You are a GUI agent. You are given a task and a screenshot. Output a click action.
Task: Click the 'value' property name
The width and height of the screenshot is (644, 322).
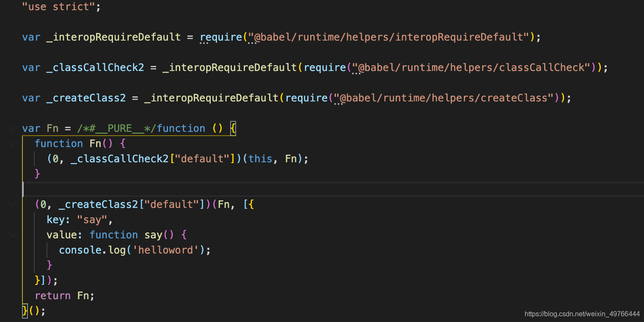tap(62, 235)
